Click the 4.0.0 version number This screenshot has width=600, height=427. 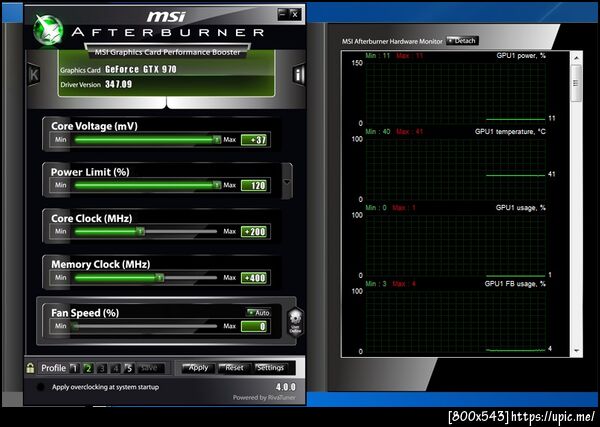point(286,387)
